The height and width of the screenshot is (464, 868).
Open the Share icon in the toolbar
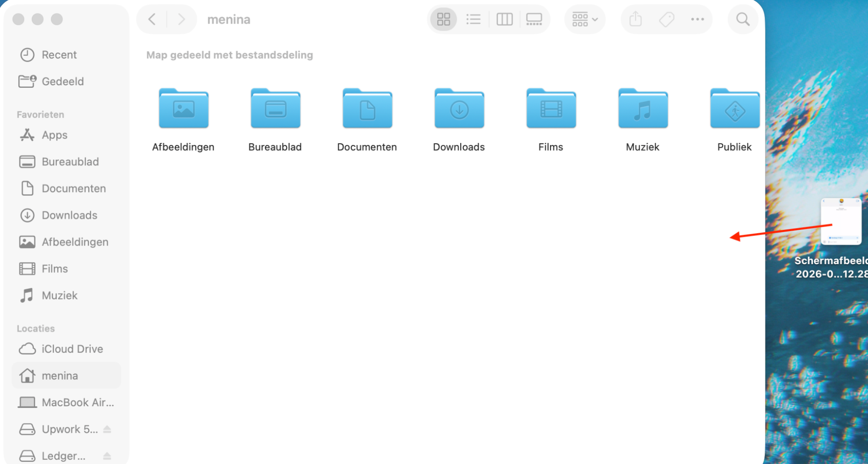pyautogui.click(x=635, y=19)
